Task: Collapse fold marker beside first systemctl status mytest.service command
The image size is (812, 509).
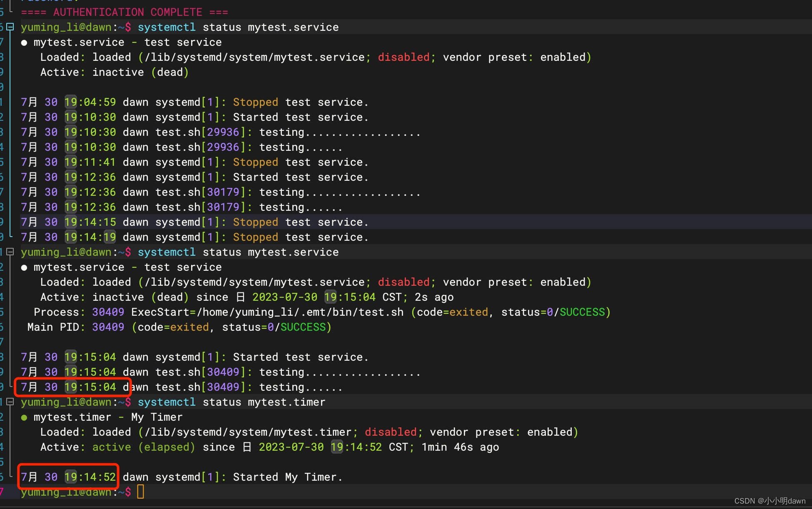Action: [x=10, y=27]
